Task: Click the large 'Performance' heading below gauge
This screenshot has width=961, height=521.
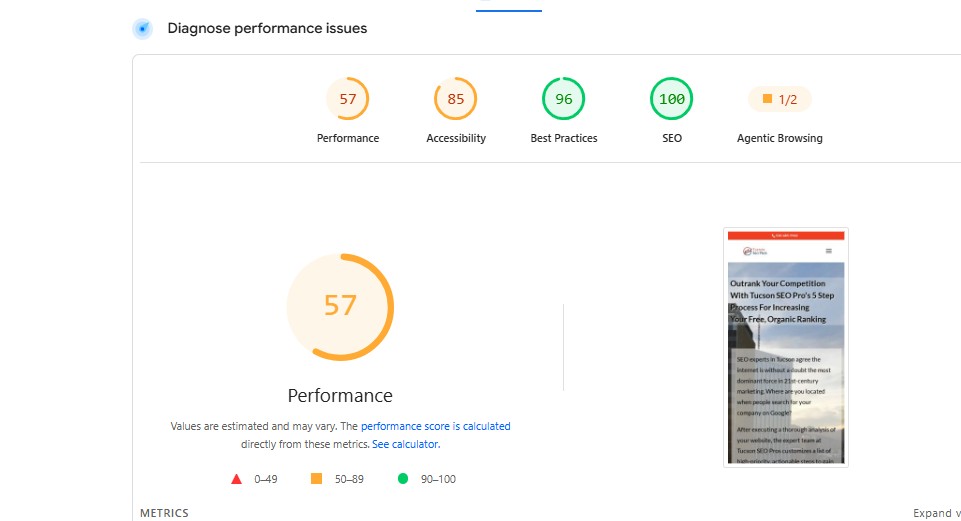Action: pyautogui.click(x=340, y=395)
